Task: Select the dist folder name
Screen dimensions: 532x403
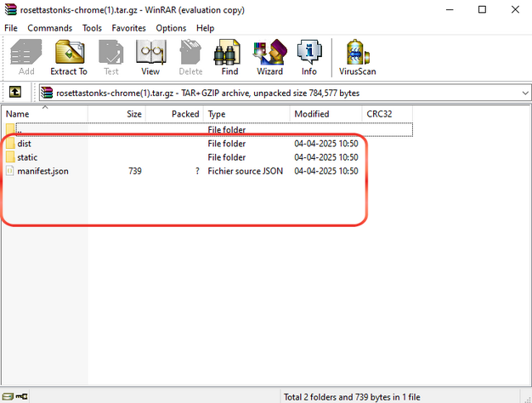Action: point(24,144)
